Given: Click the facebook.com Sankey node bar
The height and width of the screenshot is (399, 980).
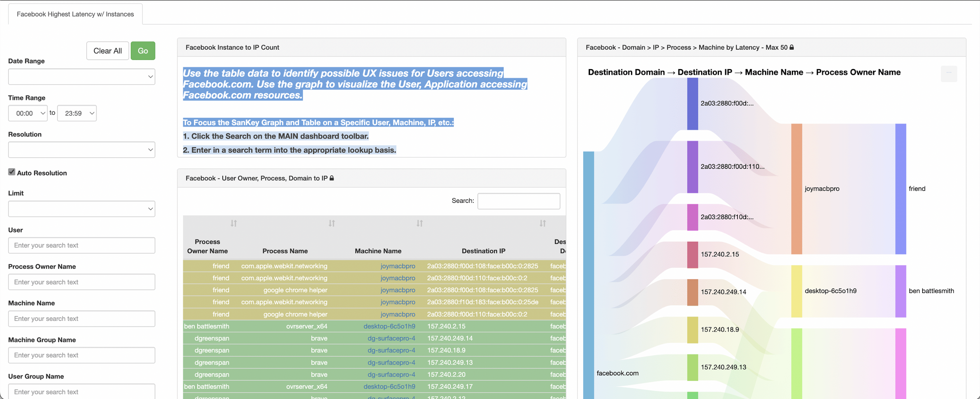Looking at the screenshot, I should click(588, 275).
